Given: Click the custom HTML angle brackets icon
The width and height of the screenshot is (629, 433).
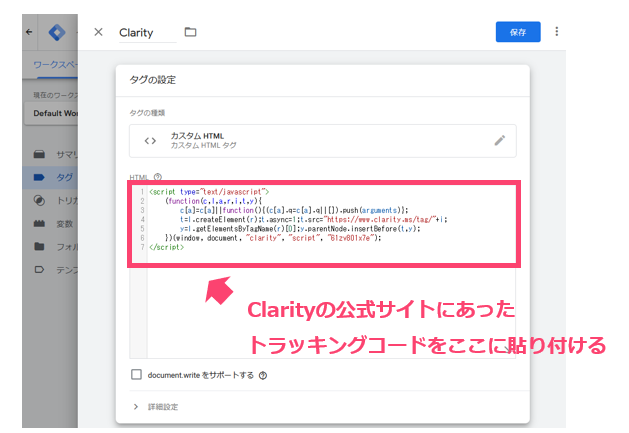Looking at the screenshot, I should (x=150, y=141).
